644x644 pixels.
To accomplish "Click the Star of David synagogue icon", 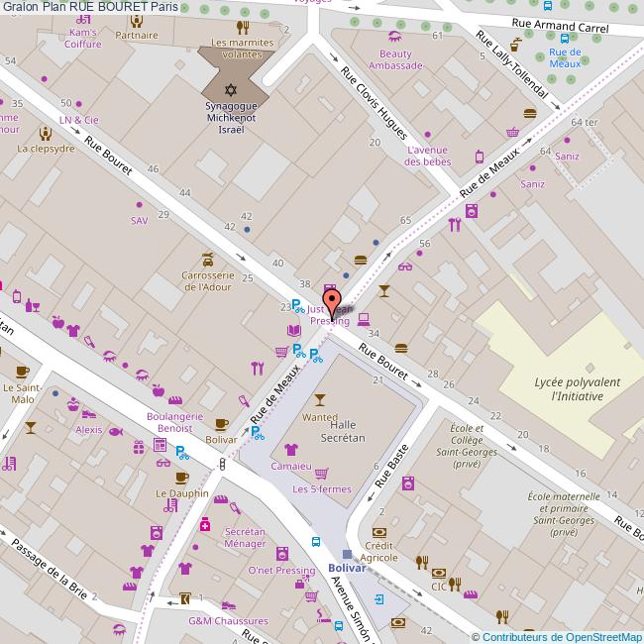I will (223, 89).
